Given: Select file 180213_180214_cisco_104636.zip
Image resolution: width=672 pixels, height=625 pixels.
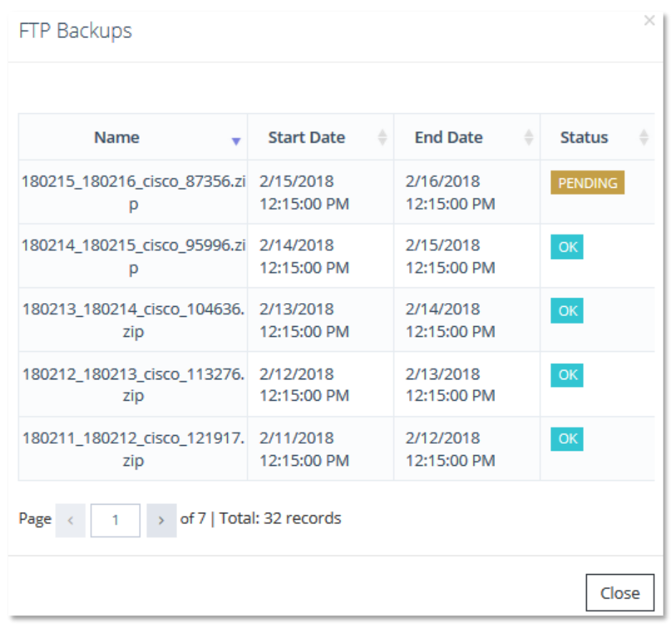Looking at the screenshot, I should tap(133, 320).
